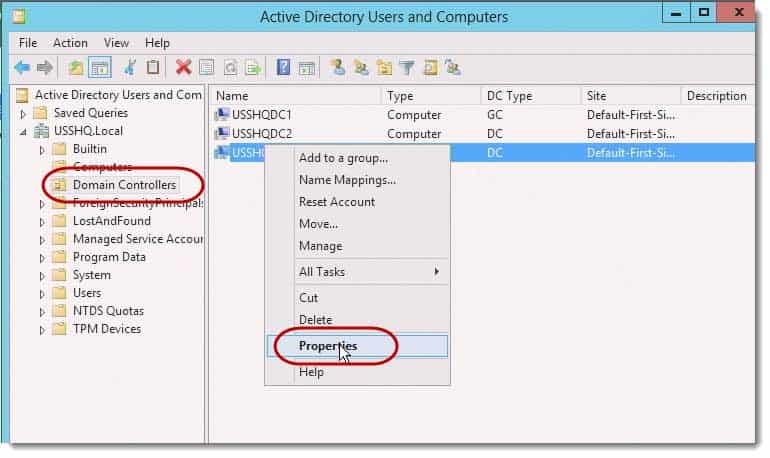Select the System container label

tap(91, 275)
